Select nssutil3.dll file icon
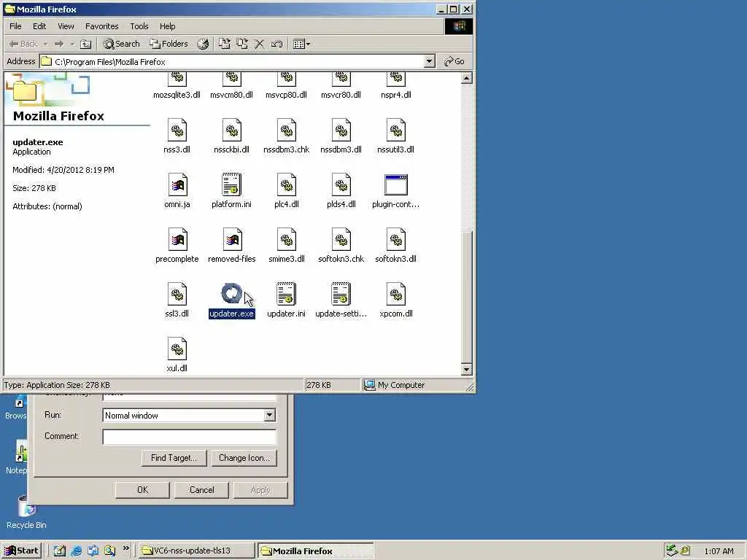 tap(396, 130)
